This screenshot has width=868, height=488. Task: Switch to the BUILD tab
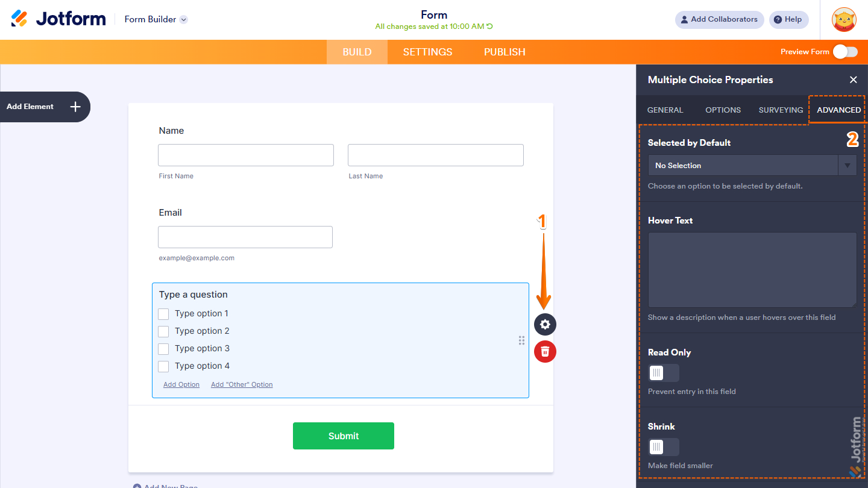[x=357, y=52]
